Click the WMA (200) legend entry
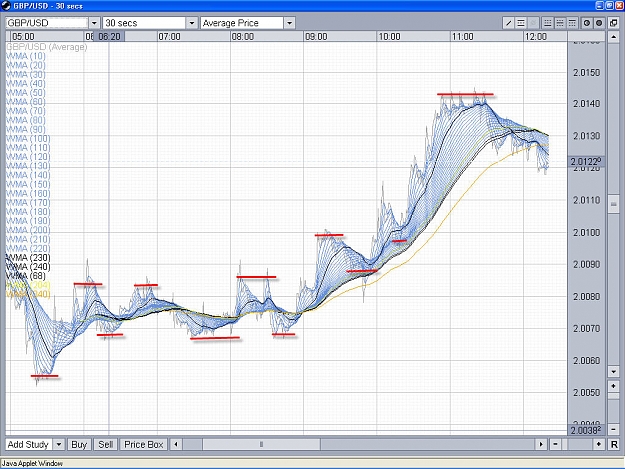This screenshot has width=625, height=469. point(28,230)
